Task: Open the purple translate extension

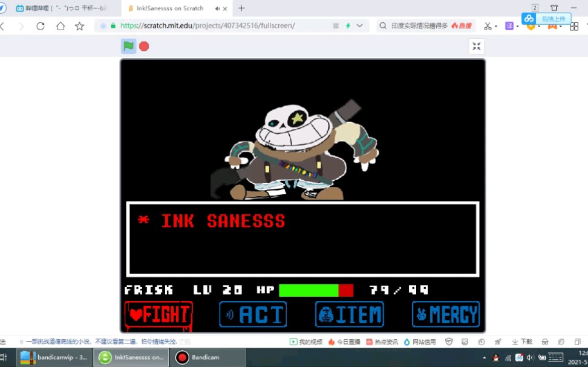Action: pyautogui.click(x=509, y=26)
